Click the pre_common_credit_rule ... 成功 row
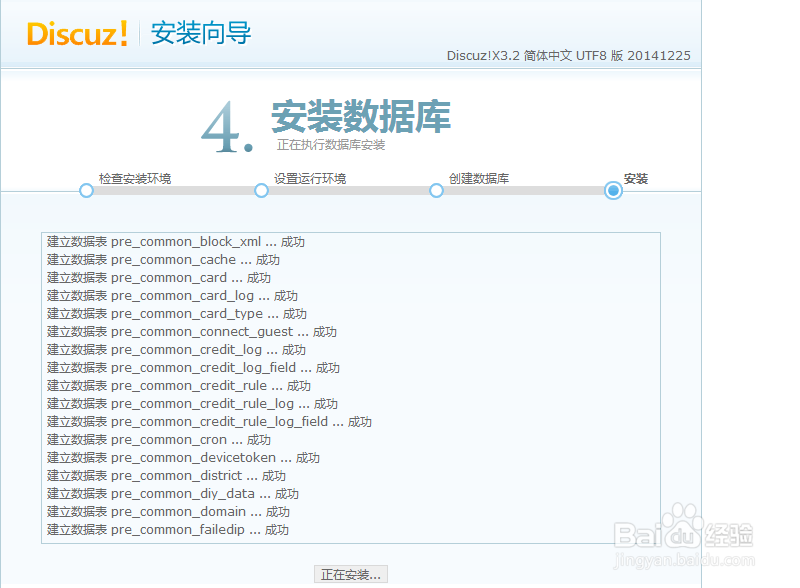 (x=179, y=386)
